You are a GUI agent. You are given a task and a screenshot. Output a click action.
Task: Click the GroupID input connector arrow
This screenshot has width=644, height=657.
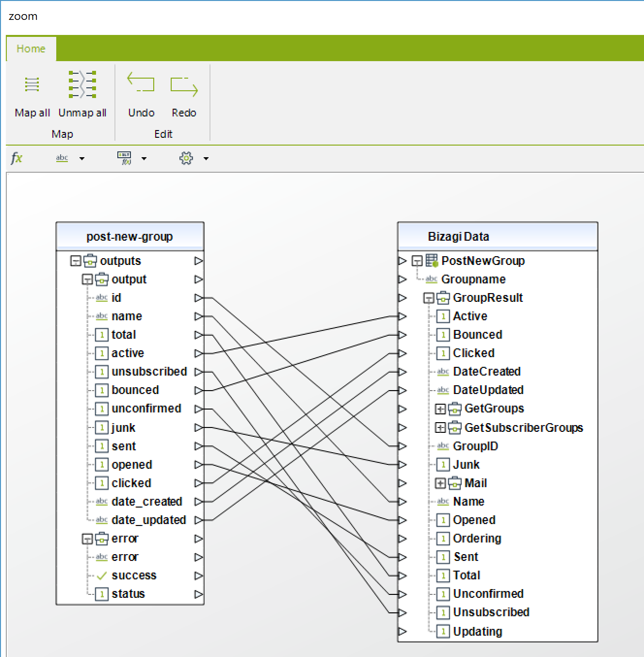pos(402,446)
